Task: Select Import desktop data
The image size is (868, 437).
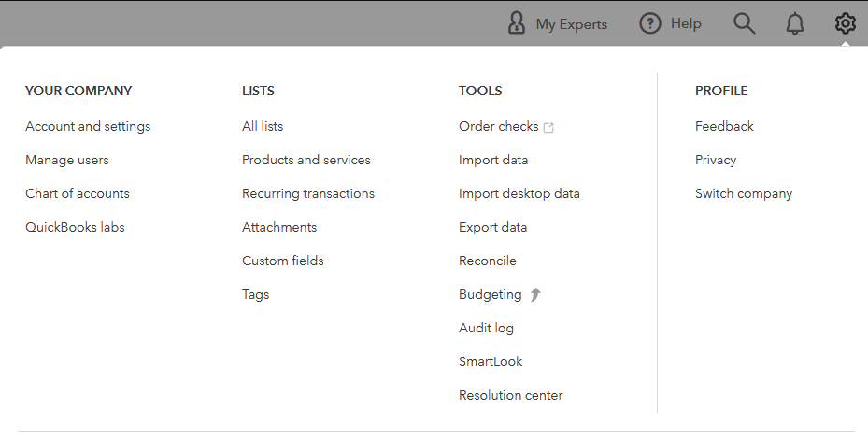Action: click(519, 193)
